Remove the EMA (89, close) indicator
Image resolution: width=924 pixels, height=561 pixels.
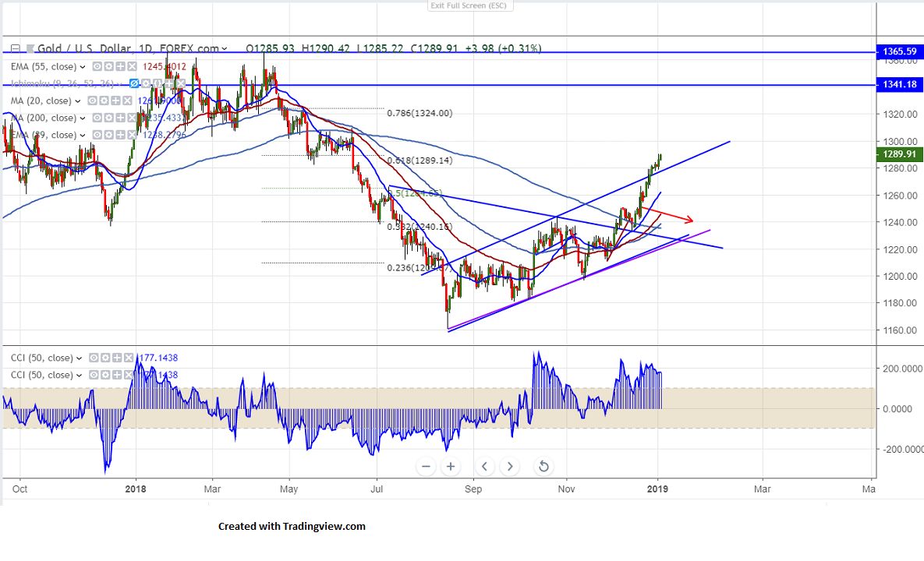point(132,135)
